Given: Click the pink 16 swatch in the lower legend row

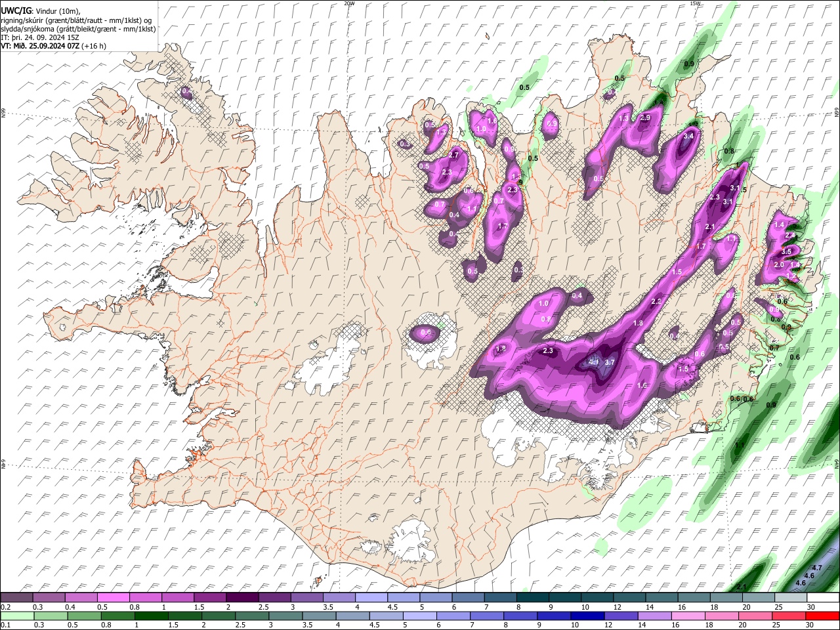Looking at the screenshot, I should [x=688, y=616].
